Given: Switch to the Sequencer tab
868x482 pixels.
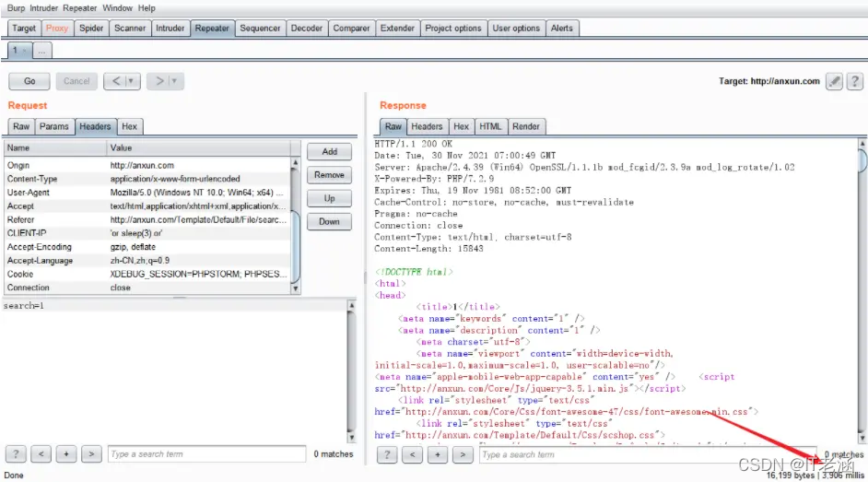Looking at the screenshot, I should (x=260, y=29).
